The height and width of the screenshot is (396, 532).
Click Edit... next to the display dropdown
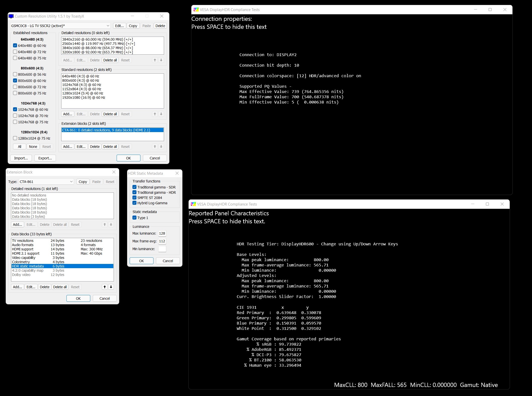[x=119, y=26]
